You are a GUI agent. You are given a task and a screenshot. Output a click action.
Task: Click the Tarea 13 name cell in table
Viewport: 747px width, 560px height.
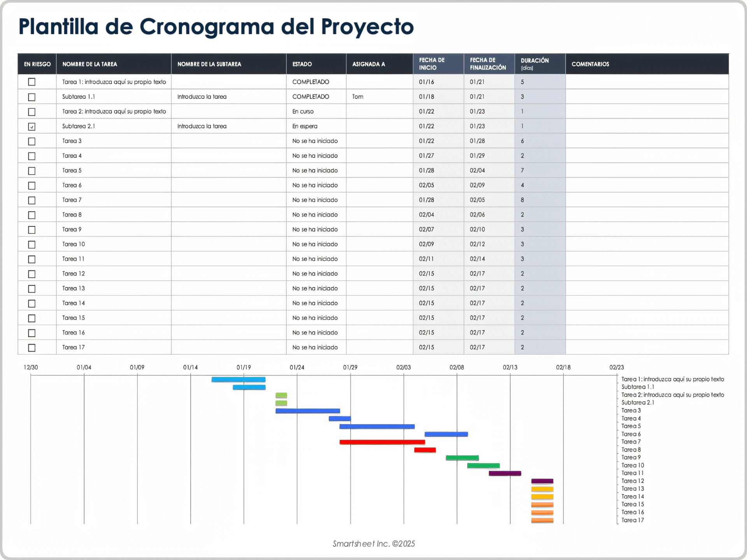tap(114, 289)
